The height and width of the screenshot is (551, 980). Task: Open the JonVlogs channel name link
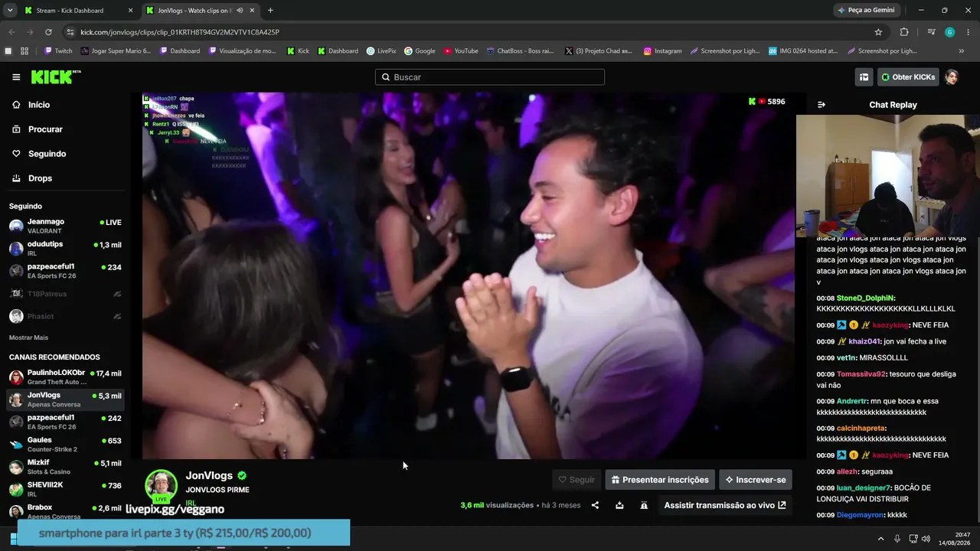(209, 475)
